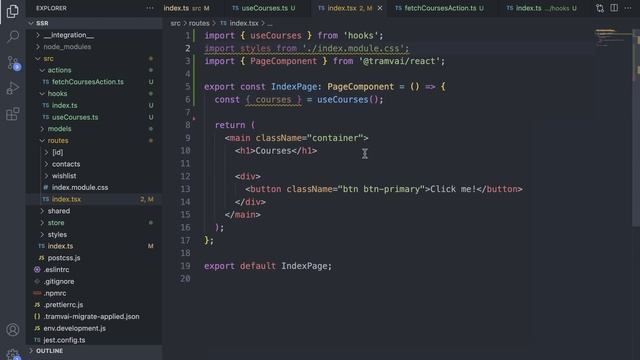The image size is (640, 360).
Task: Click the src breadcrumb segment
Action: tap(175, 23)
